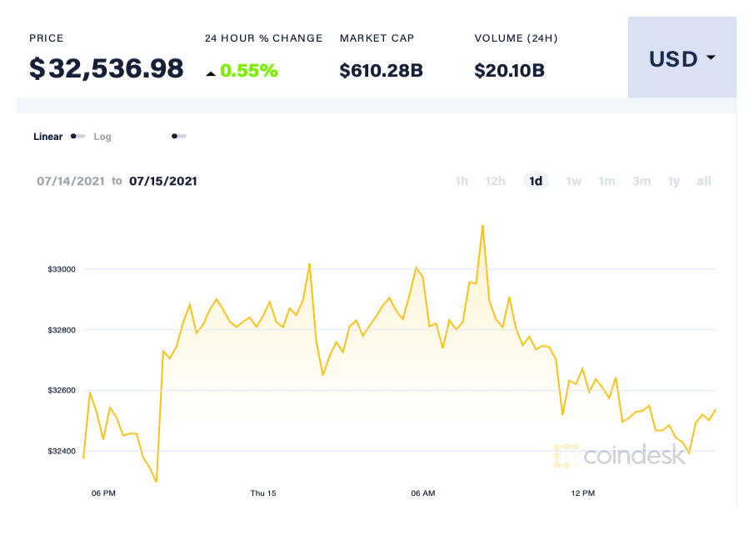The height and width of the screenshot is (560, 754).
Task: Click the chevron next to USD
Action: [x=710, y=59]
